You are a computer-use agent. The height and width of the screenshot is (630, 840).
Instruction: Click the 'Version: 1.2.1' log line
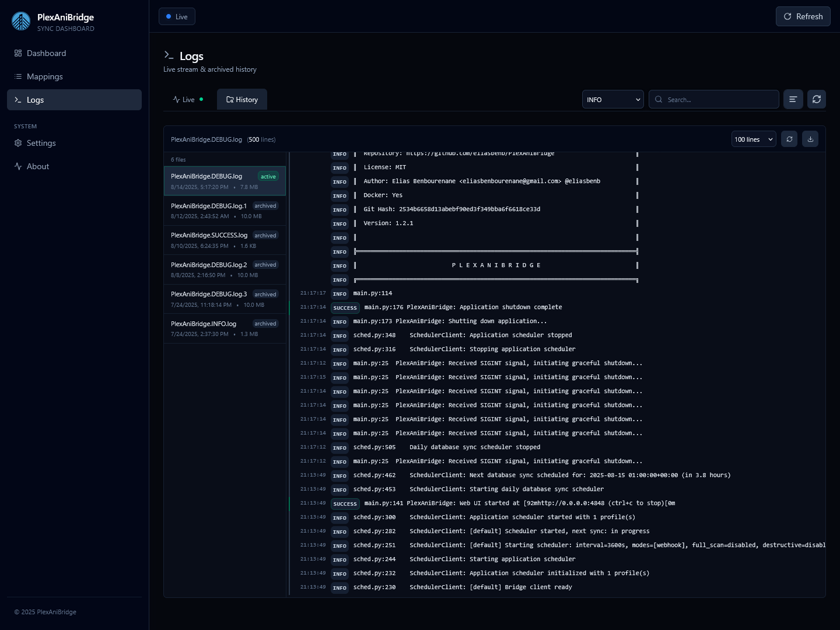[x=557, y=223]
